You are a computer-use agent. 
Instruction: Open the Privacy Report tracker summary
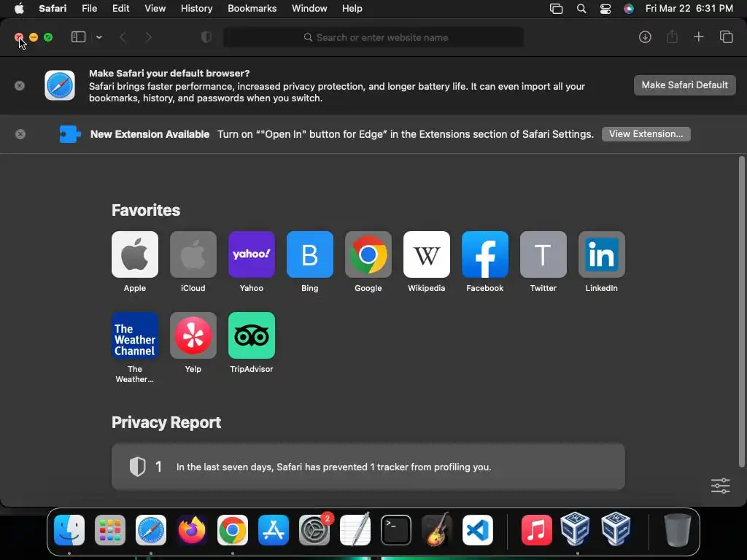pyautogui.click(x=368, y=467)
